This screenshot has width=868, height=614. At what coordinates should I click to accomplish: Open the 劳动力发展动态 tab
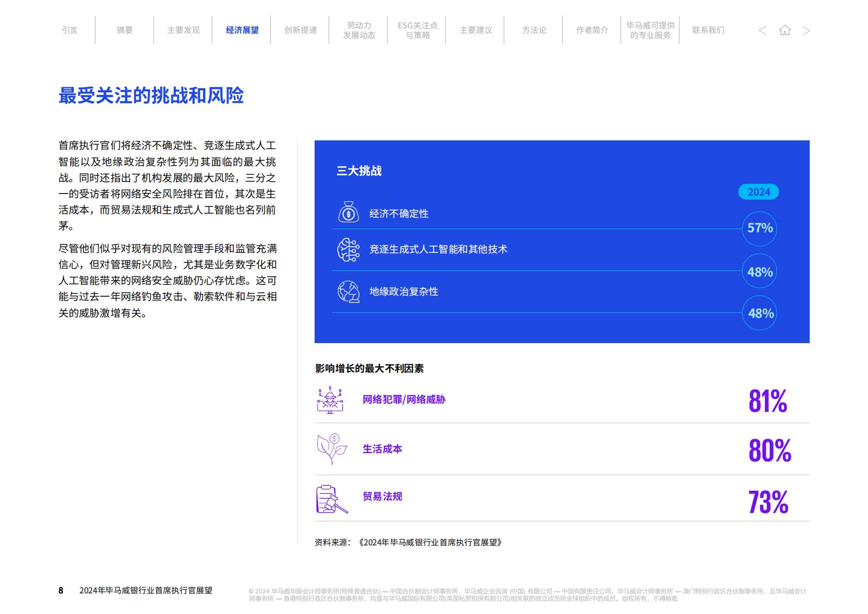(x=359, y=30)
